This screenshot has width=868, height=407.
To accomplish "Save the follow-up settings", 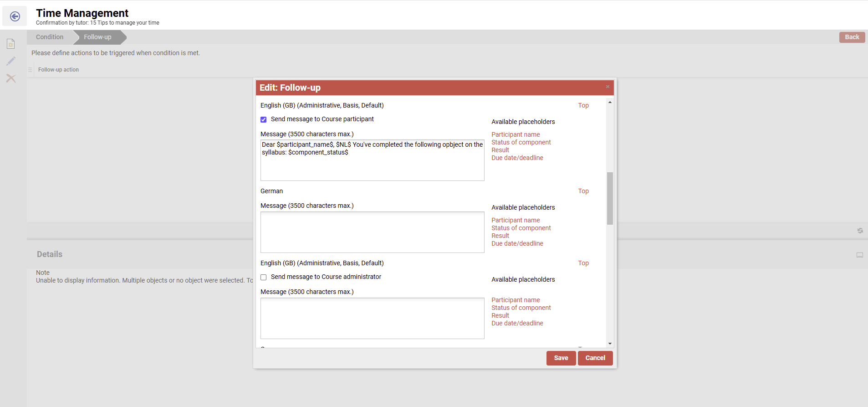I will point(561,358).
